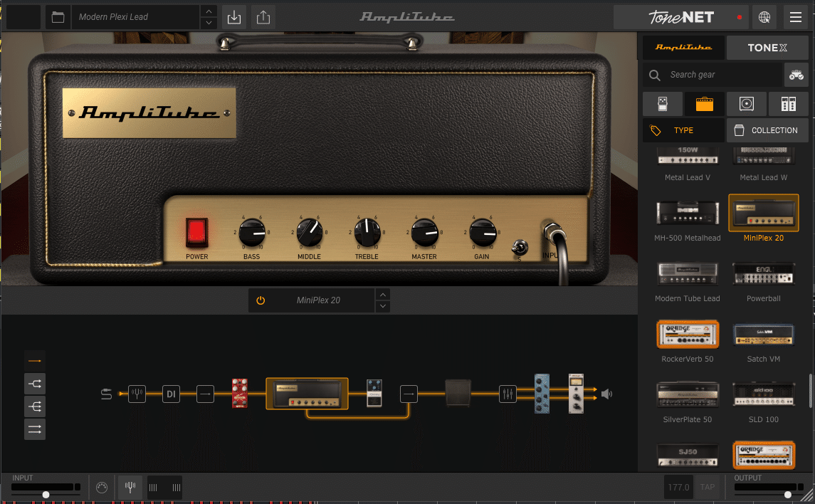This screenshot has height=504, width=815.
Task: Open the ToneNET globe icon
Action: (x=764, y=17)
